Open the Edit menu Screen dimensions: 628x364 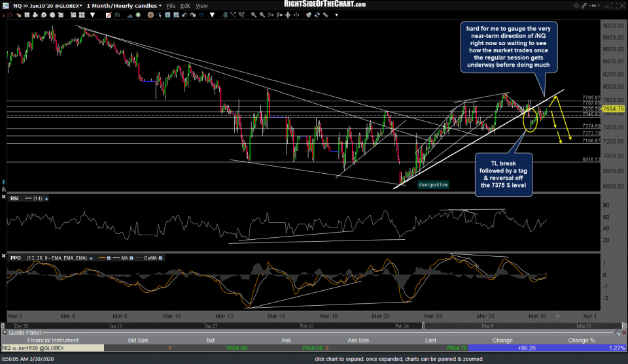[185, 6]
